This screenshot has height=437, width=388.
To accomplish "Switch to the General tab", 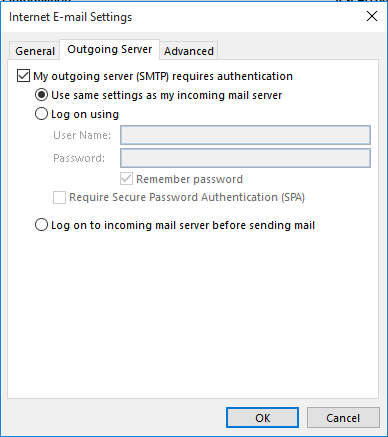I will coord(35,51).
